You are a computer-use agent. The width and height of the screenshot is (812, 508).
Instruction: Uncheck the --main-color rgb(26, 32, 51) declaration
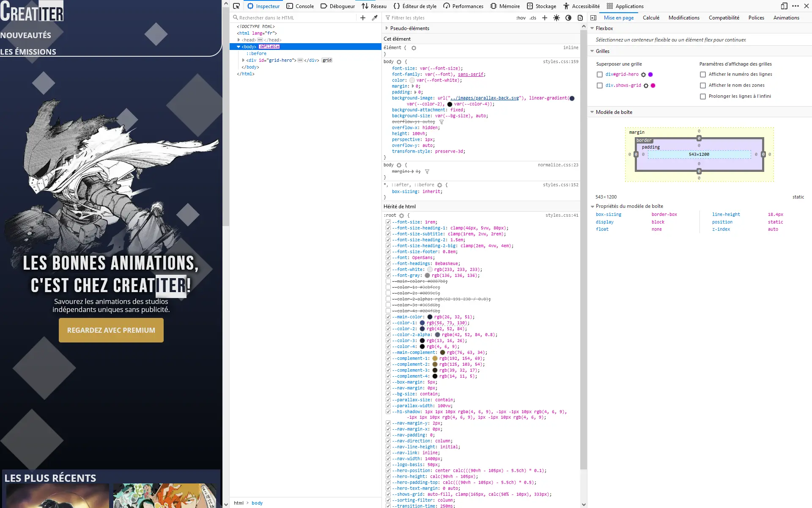pyautogui.click(x=388, y=317)
